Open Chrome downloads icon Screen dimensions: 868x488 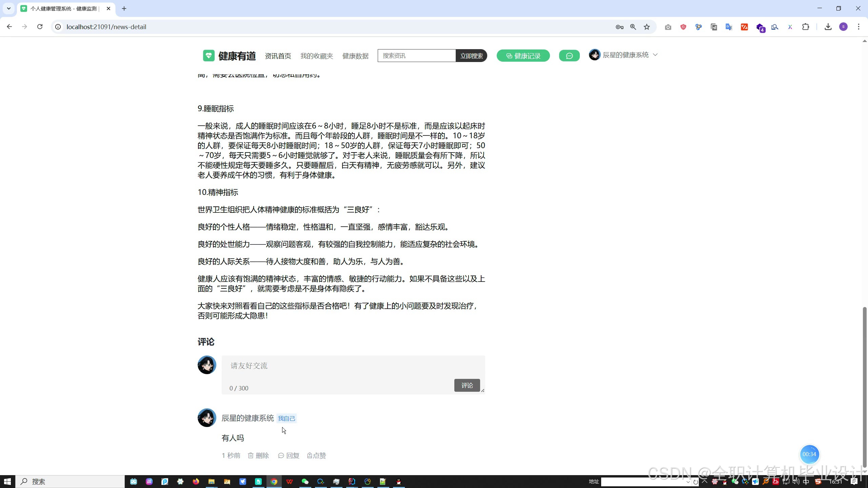click(x=828, y=27)
